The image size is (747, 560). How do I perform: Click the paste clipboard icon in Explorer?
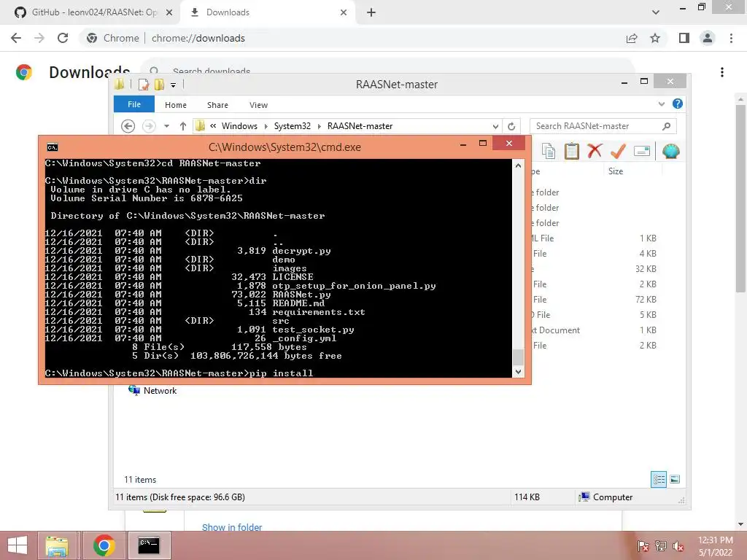(x=572, y=152)
